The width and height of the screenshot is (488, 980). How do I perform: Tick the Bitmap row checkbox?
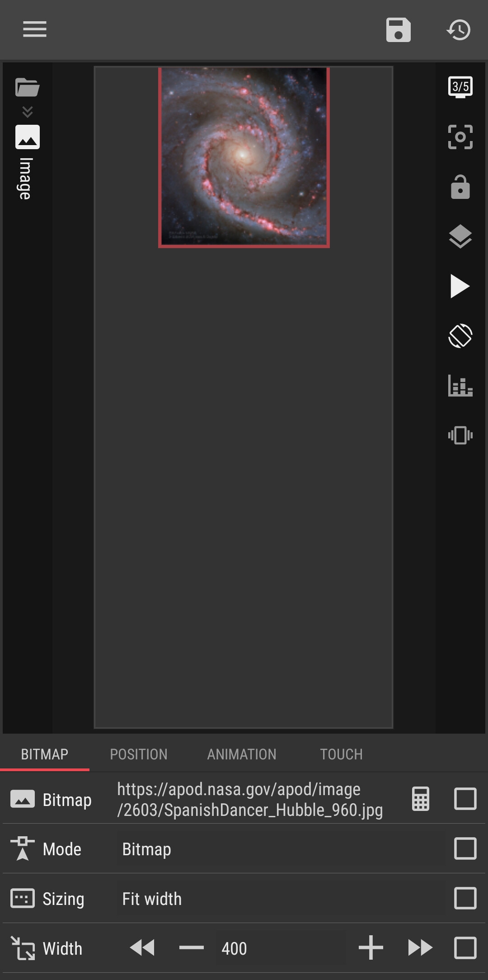tap(465, 799)
